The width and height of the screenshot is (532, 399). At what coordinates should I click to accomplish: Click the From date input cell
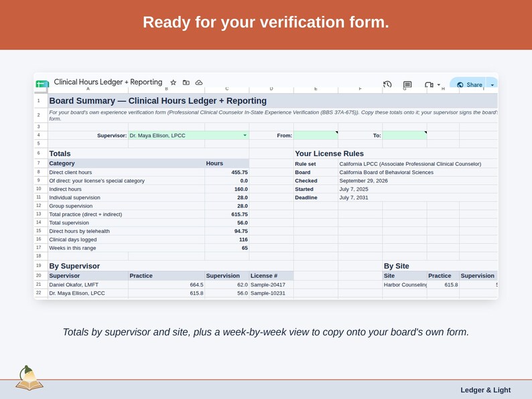pyautogui.click(x=316, y=135)
